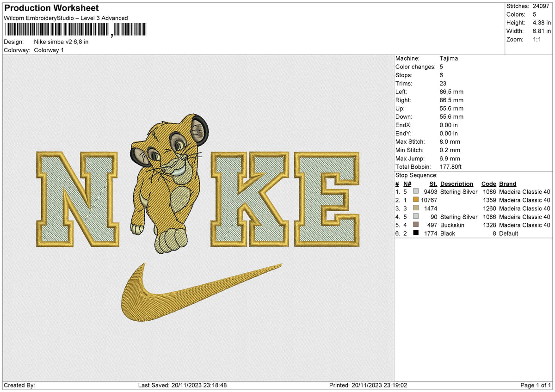Select the gold thread swatch in stop row 2

point(416,200)
